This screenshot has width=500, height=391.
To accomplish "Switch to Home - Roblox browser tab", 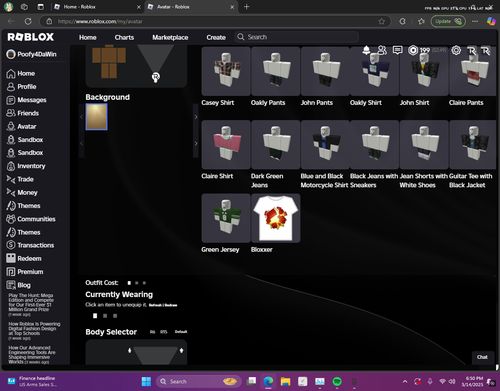I will pyautogui.click(x=97, y=7).
